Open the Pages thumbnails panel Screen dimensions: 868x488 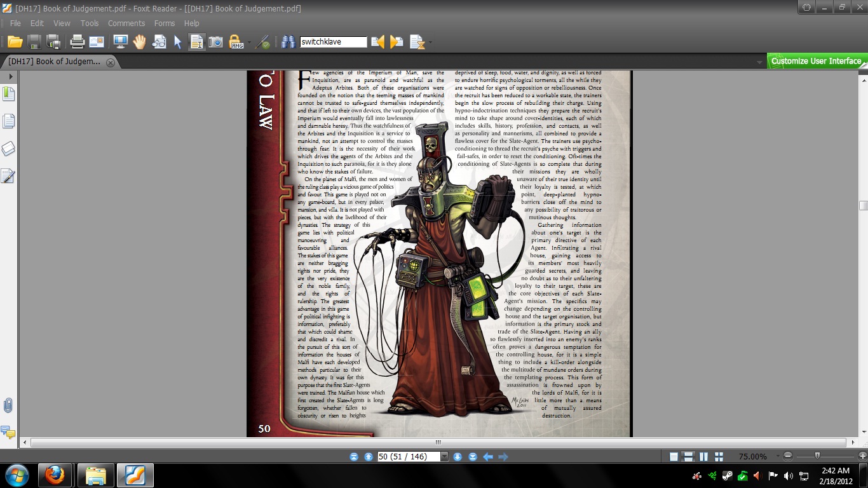(8, 121)
